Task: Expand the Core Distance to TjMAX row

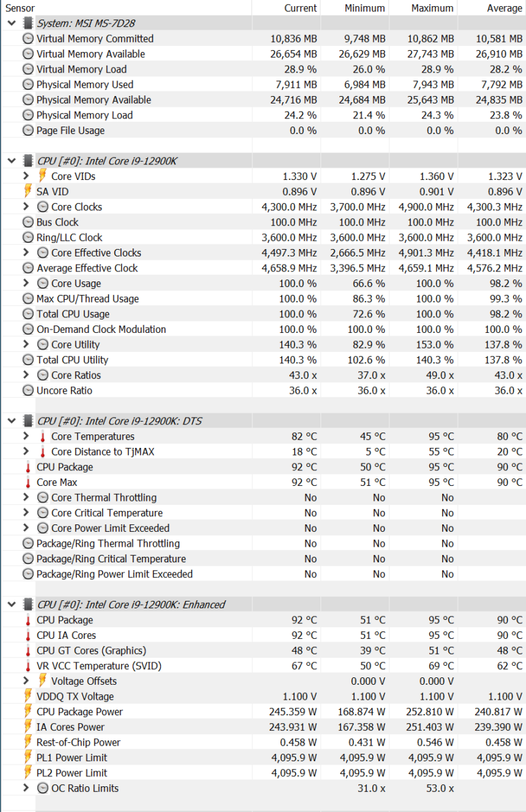Action: point(26,451)
